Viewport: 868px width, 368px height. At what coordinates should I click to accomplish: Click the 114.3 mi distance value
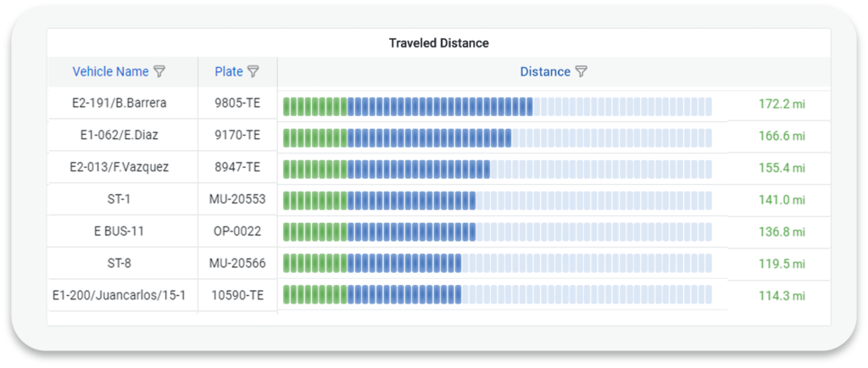click(x=782, y=296)
